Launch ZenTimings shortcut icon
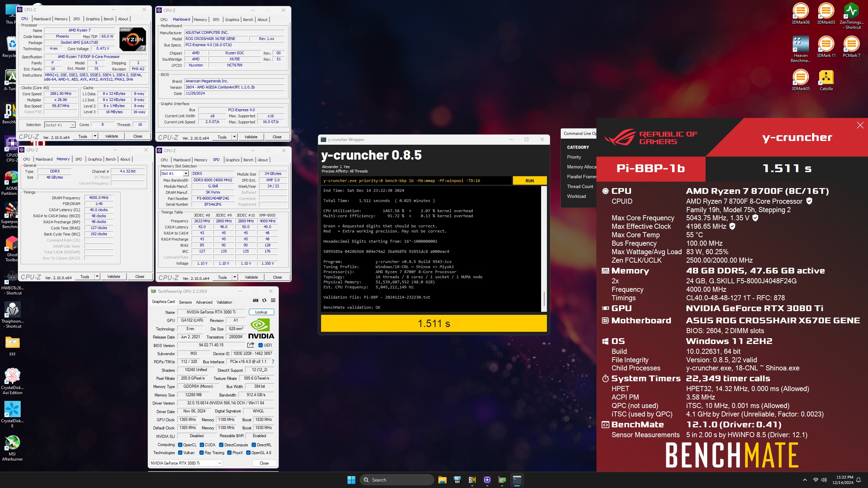Screen dimensions: 868x488 pos(851,16)
